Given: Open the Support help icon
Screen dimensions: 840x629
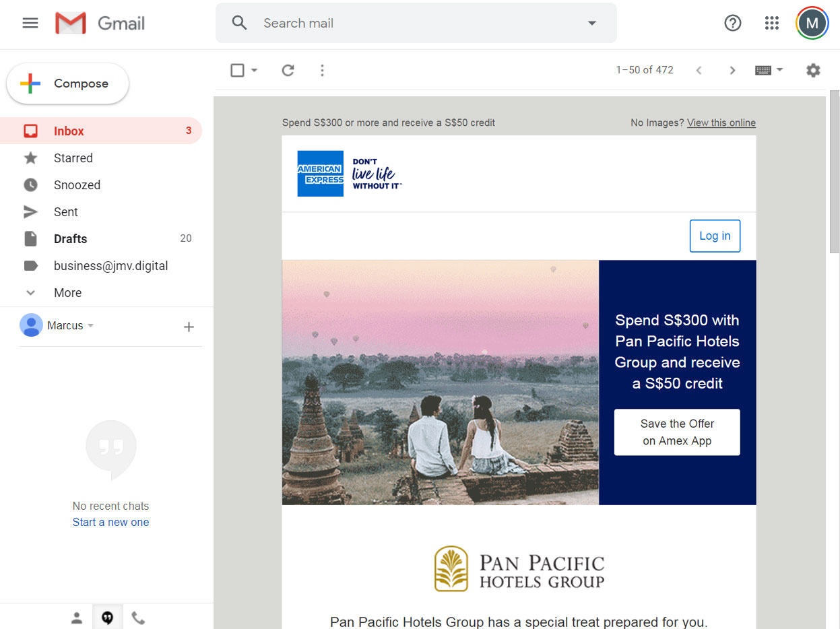Looking at the screenshot, I should tap(733, 23).
